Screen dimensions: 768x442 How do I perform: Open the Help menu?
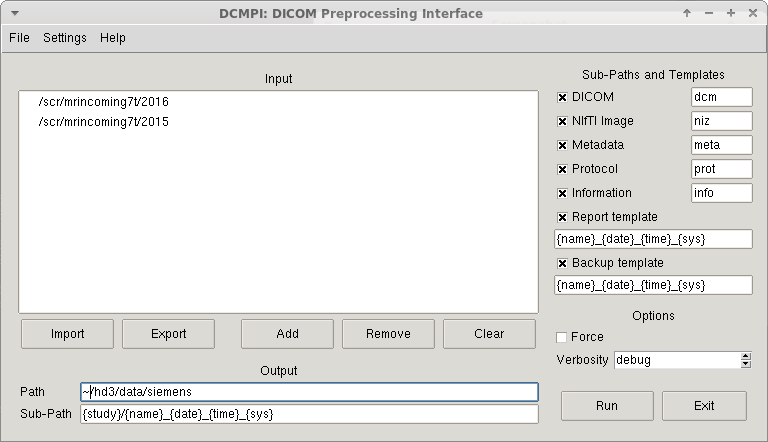[x=113, y=38]
